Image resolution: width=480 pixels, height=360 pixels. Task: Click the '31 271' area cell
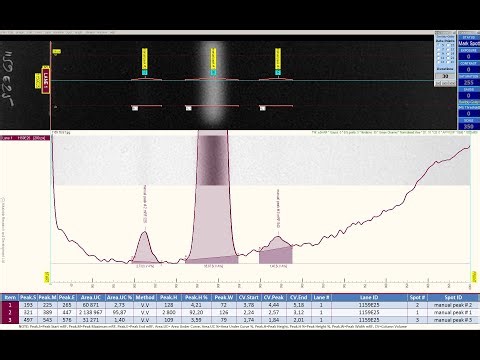pyautogui.click(x=91, y=320)
